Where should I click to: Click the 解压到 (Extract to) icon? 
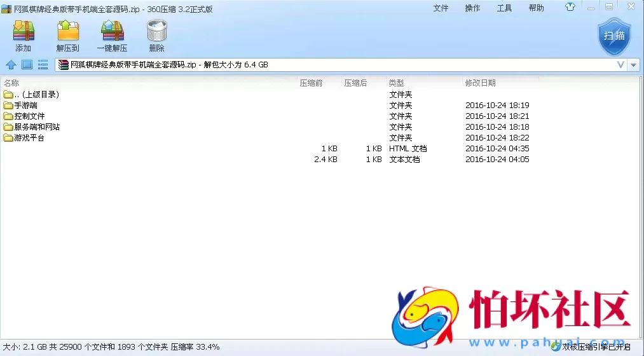pyautogui.click(x=68, y=31)
